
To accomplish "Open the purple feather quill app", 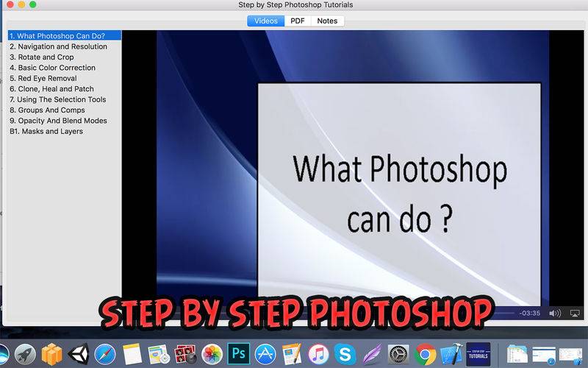I will pyautogui.click(x=372, y=354).
